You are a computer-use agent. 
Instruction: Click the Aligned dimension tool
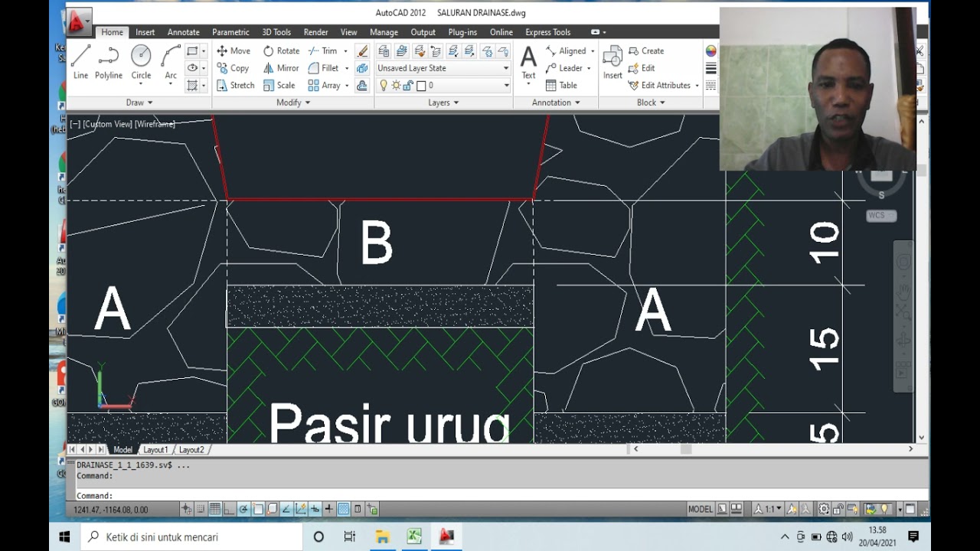click(x=566, y=51)
